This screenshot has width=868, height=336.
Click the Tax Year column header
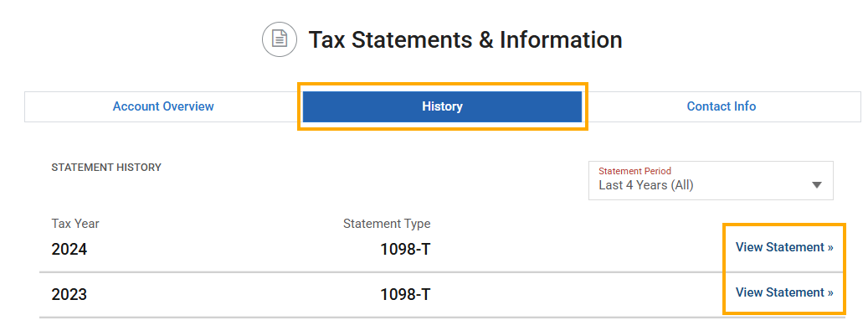point(75,224)
